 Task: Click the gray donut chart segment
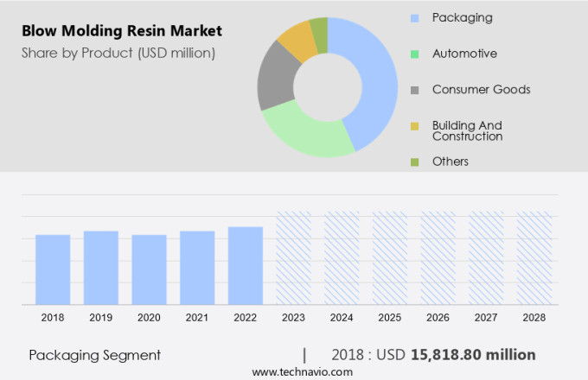276,79
